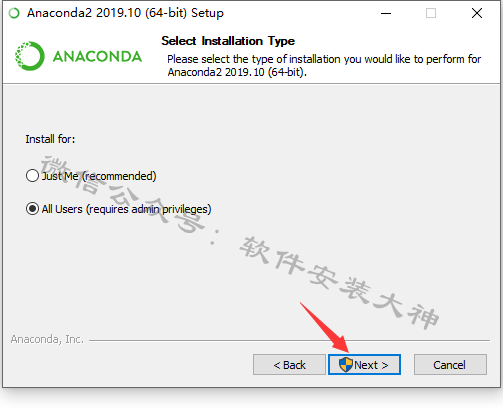The width and height of the screenshot is (503, 409).
Task: Click the All Users admin privileges label
Action: point(127,209)
